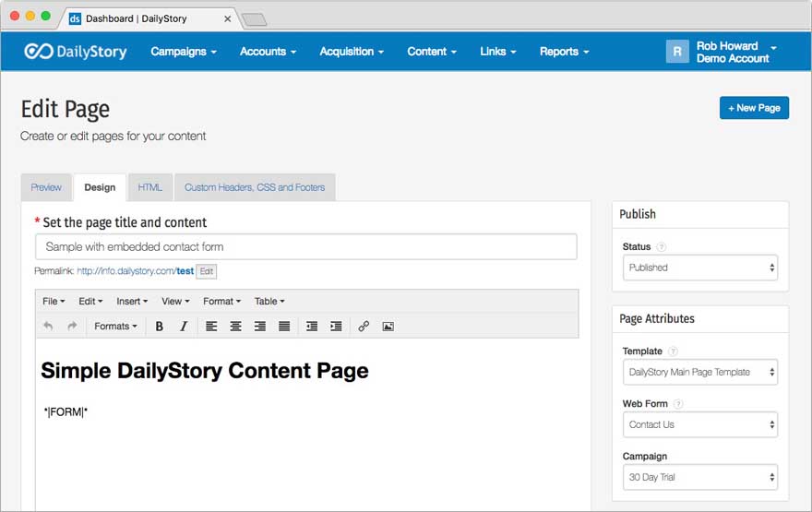The width and height of the screenshot is (812, 512).
Task: Open Custom Headers, CSS and Footers tab
Action: [255, 187]
